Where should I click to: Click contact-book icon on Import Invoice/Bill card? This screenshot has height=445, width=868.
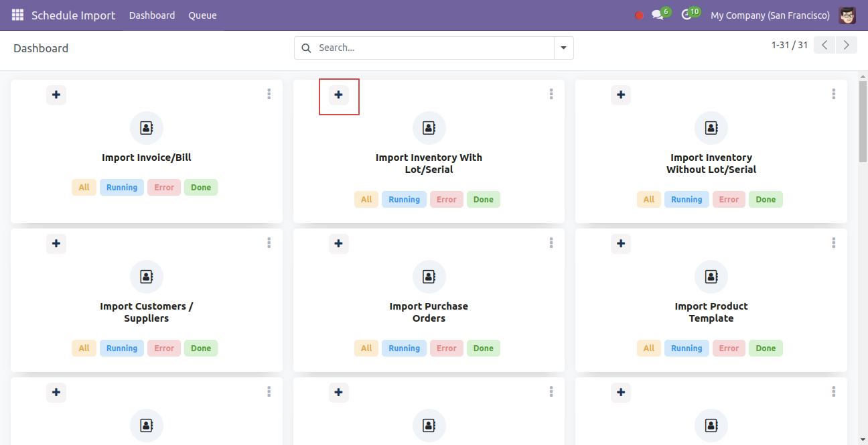point(147,128)
